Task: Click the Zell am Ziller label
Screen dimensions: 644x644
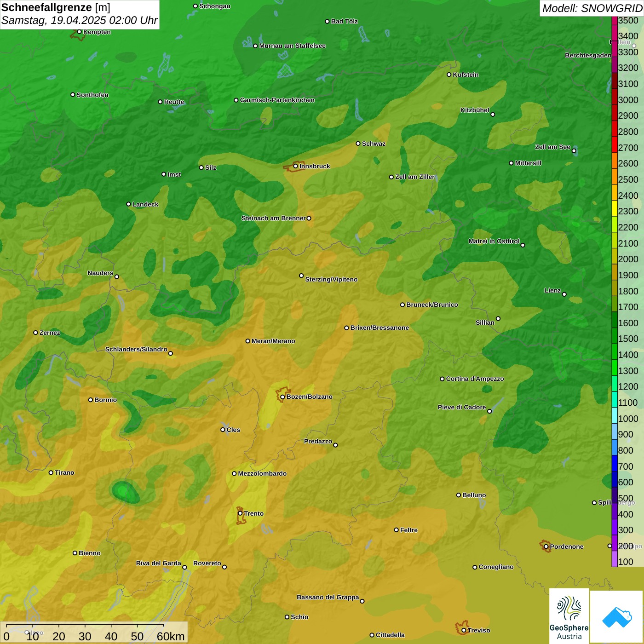Action: pyautogui.click(x=415, y=177)
